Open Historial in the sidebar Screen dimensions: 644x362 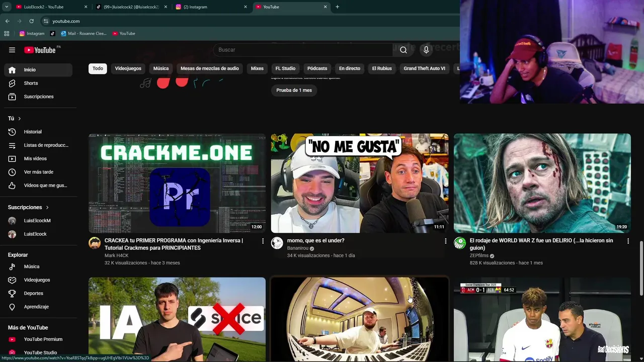pyautogui.click(x=38, y=132)
